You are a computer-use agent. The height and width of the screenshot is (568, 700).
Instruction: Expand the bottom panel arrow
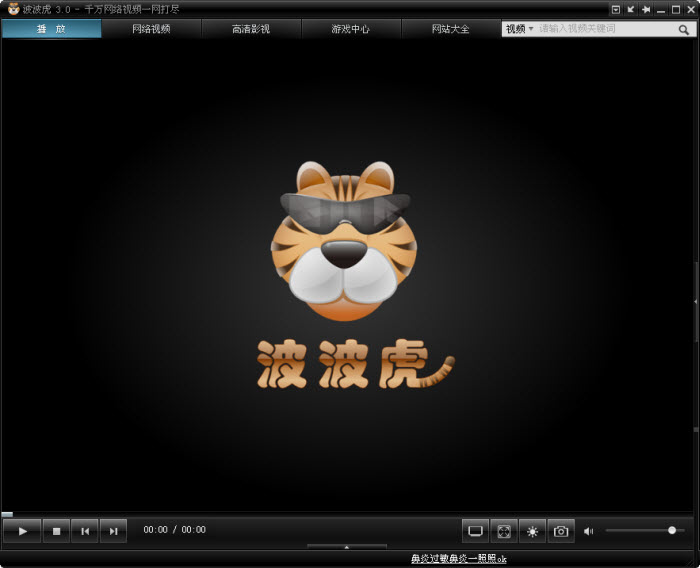coord(347,547)
